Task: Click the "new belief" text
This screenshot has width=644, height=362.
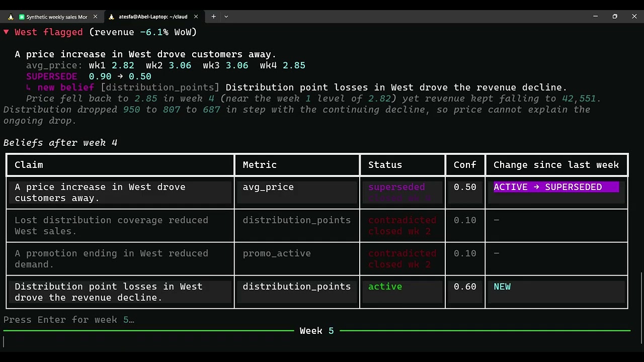Action: coord(65,87)
